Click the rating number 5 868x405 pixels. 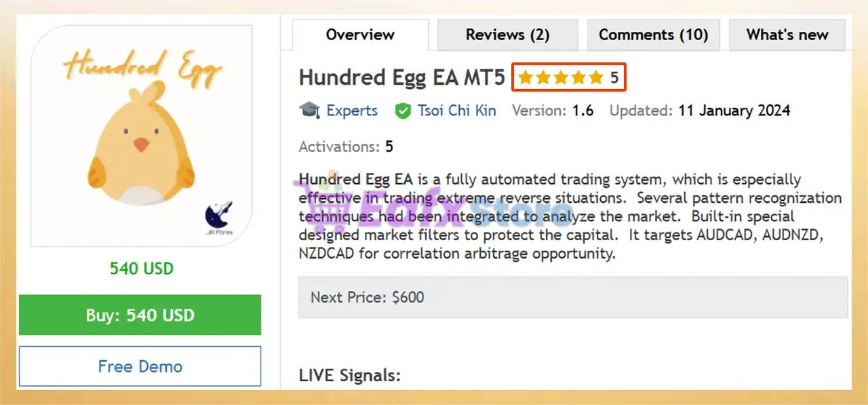click(x=614, y=78)
